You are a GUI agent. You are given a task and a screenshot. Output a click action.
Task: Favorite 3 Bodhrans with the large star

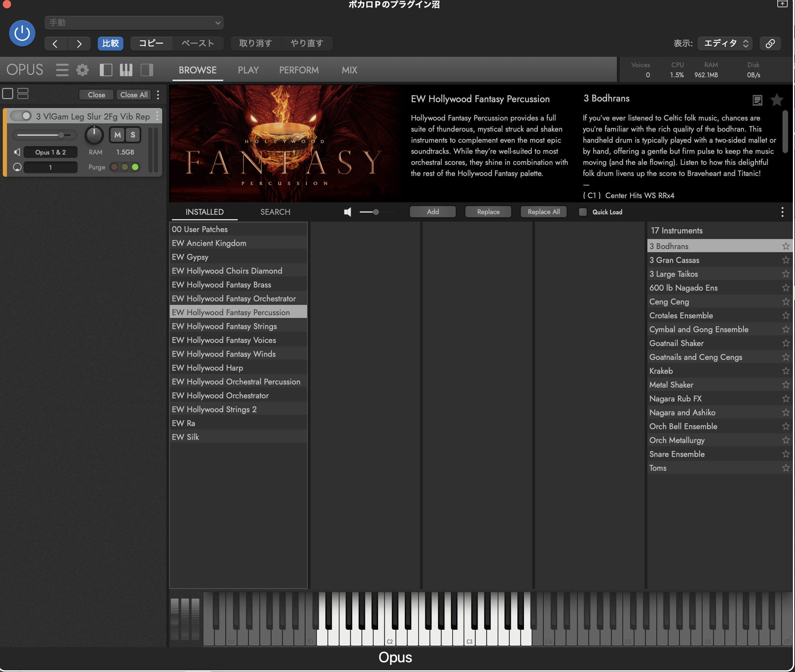tap(777, 100)
